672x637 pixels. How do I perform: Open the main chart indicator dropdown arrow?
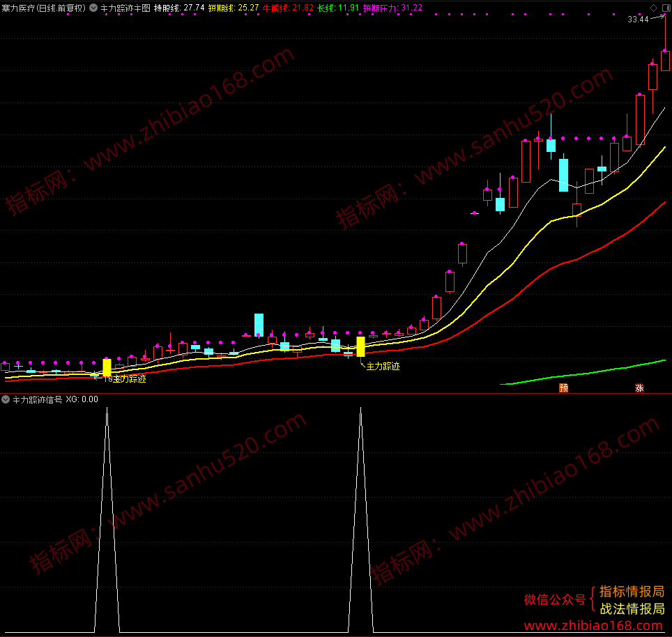click(x=93, y=8)
